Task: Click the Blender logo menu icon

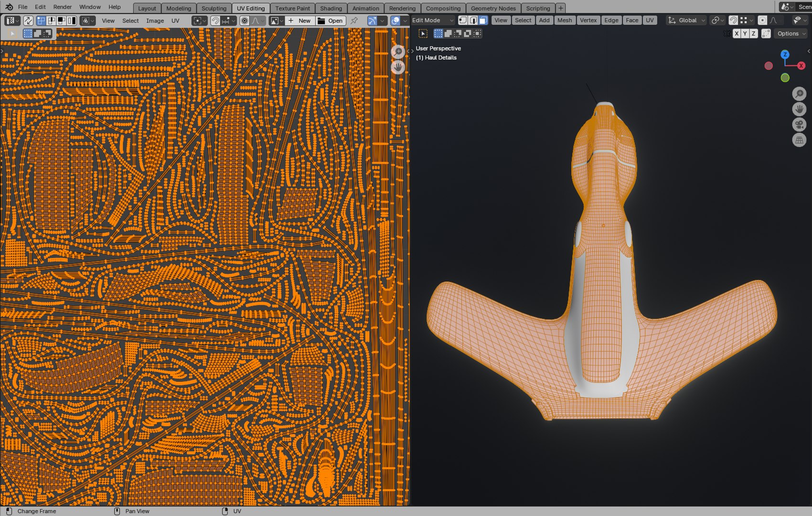Action: (x=9, y=7)
